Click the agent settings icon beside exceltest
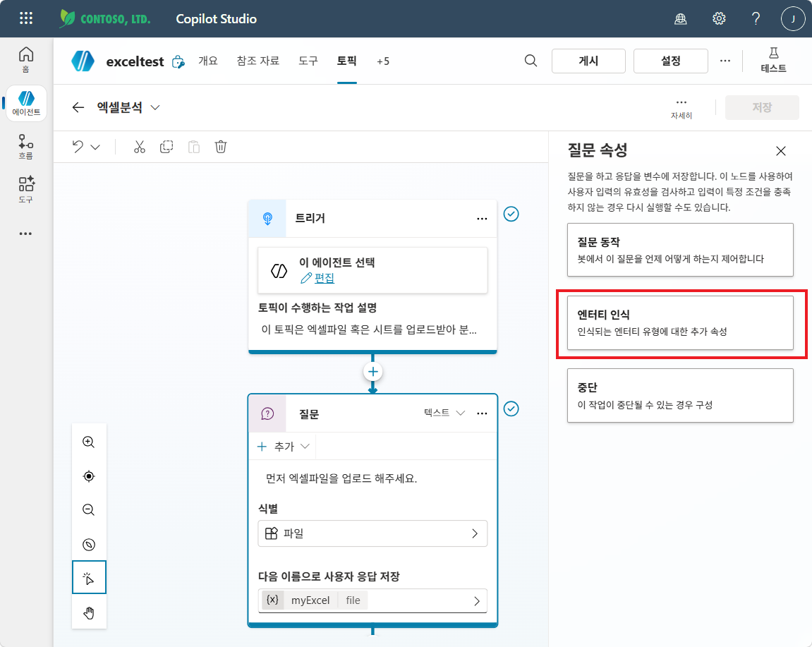 pyautogui.click(x=178, y=61)
